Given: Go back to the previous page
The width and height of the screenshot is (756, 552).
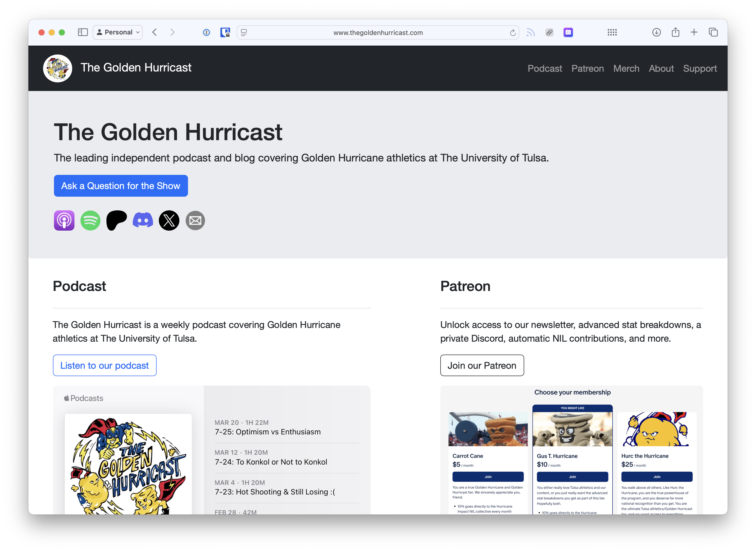Looking at the screenshot, I should (154, 32).
